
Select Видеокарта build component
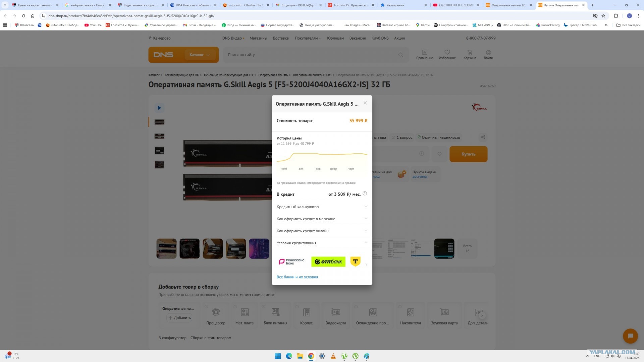point(336,316)
